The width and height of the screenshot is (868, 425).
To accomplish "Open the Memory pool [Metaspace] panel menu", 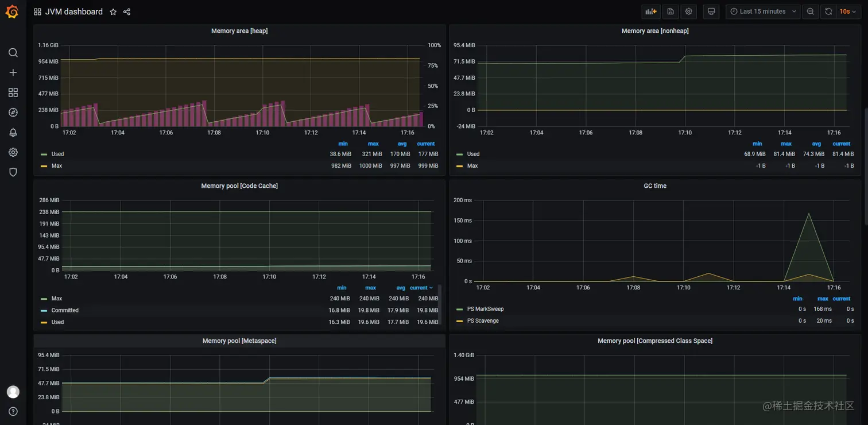I will click(239, 341).
